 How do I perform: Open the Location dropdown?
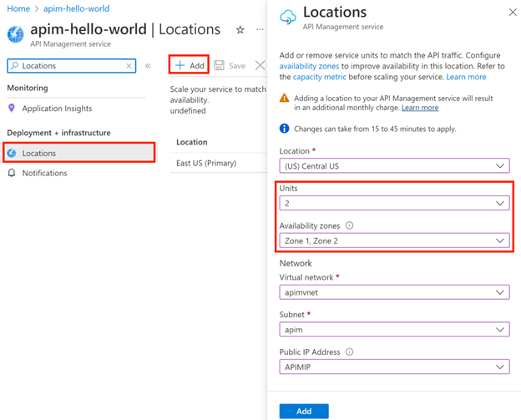coord(394,165)
